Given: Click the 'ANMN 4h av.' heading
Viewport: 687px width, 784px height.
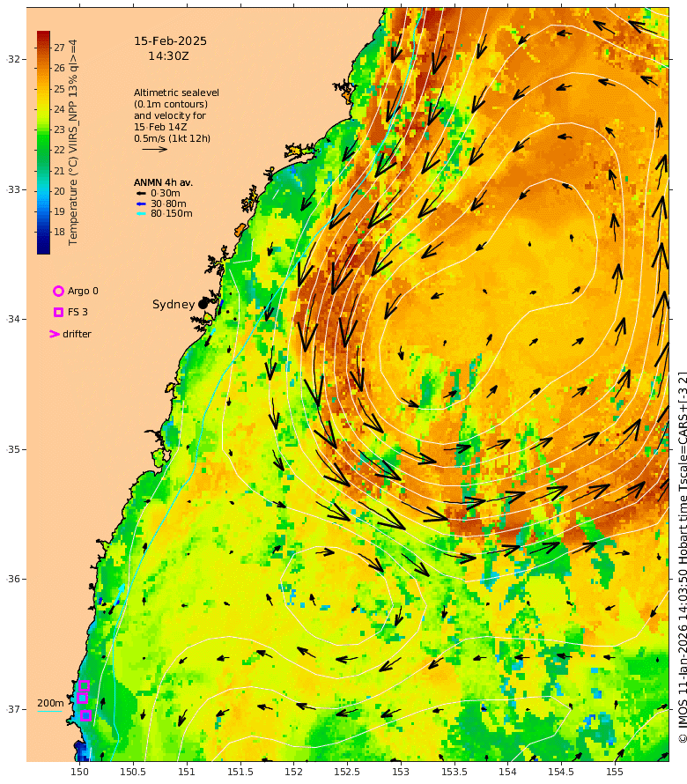Looking at the screenshot, I should (x=163, y=182).
